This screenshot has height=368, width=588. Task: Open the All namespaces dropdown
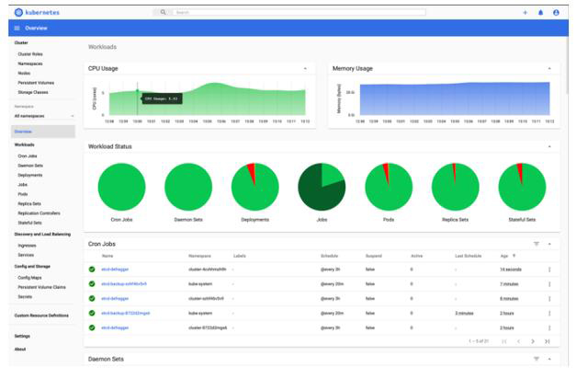coord(44,116)
